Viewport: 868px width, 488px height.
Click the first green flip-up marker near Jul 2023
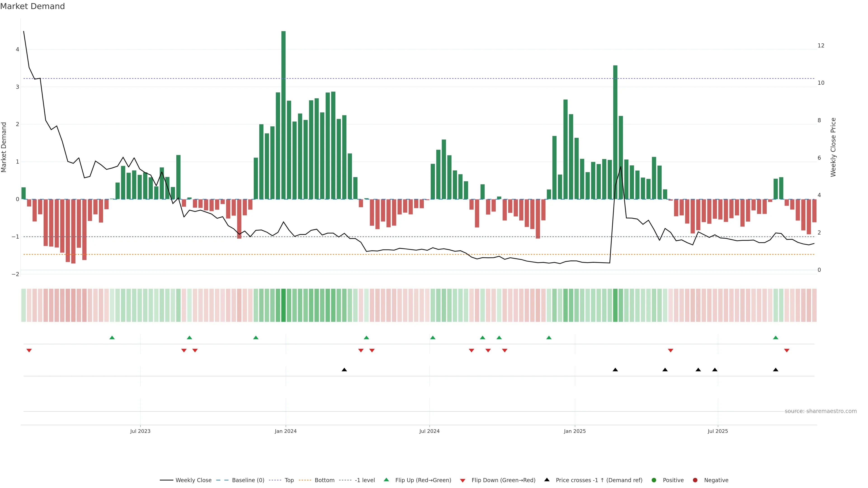click(112, 338)
